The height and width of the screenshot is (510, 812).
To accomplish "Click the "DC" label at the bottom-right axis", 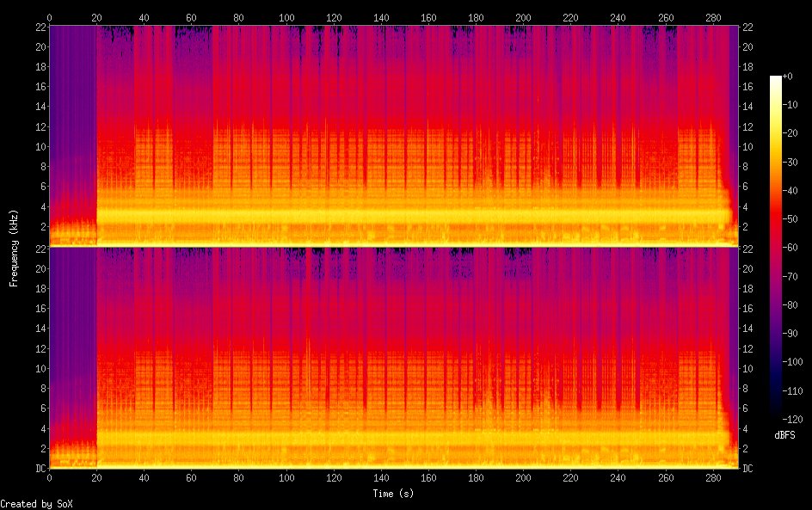I will pyautogui.click(x=747, y=468).
